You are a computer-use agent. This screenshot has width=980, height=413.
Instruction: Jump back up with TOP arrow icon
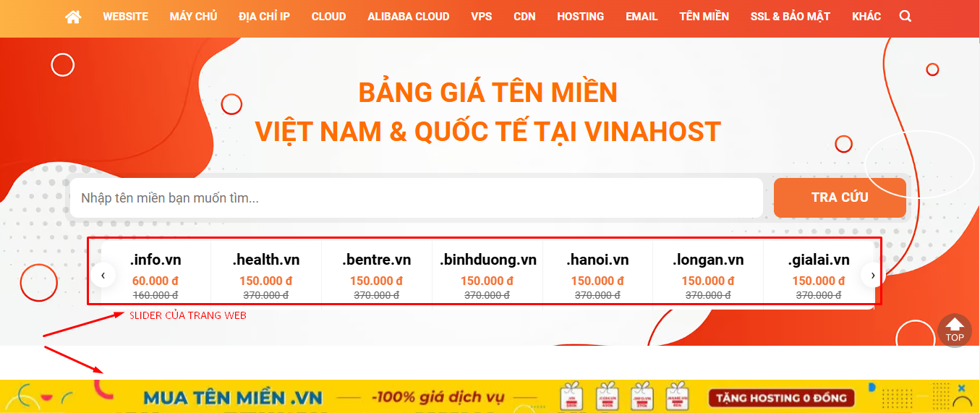(x=955, y=330)
